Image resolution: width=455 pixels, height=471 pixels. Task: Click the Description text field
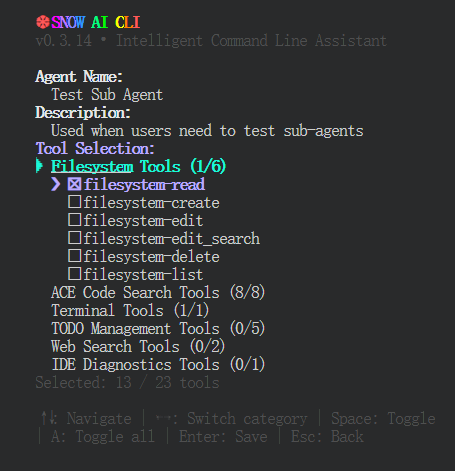coord(207,131)
